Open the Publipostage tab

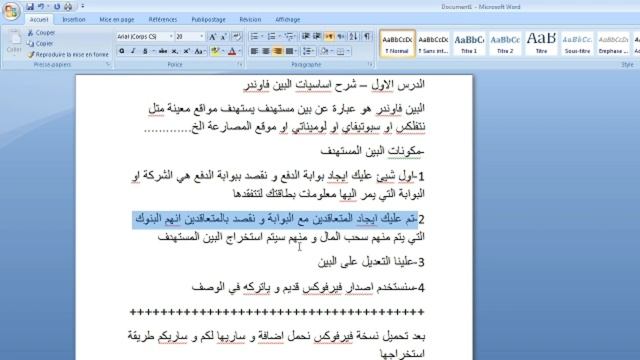tap(209, 20)
